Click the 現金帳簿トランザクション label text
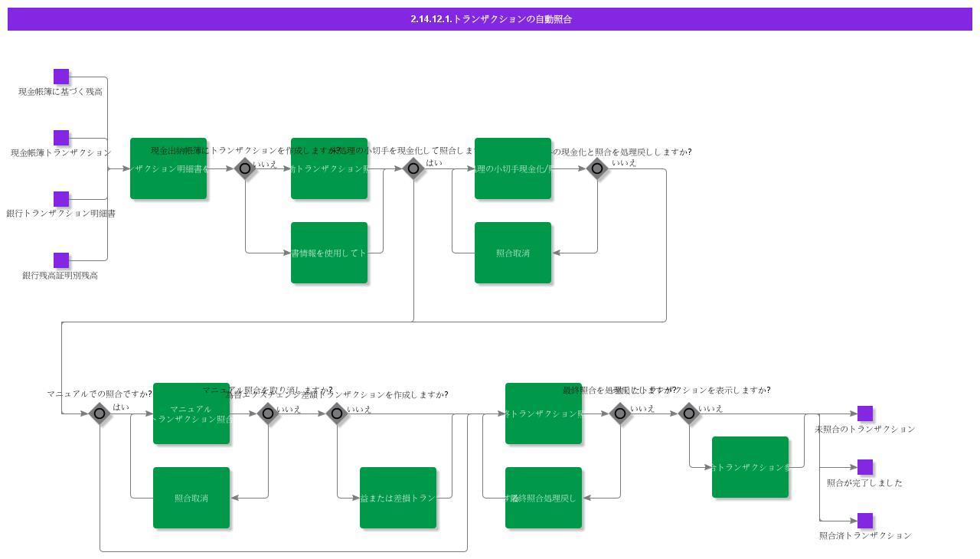Screen dimensions: 980x559 pyautogui.click(x=60, y=153)
